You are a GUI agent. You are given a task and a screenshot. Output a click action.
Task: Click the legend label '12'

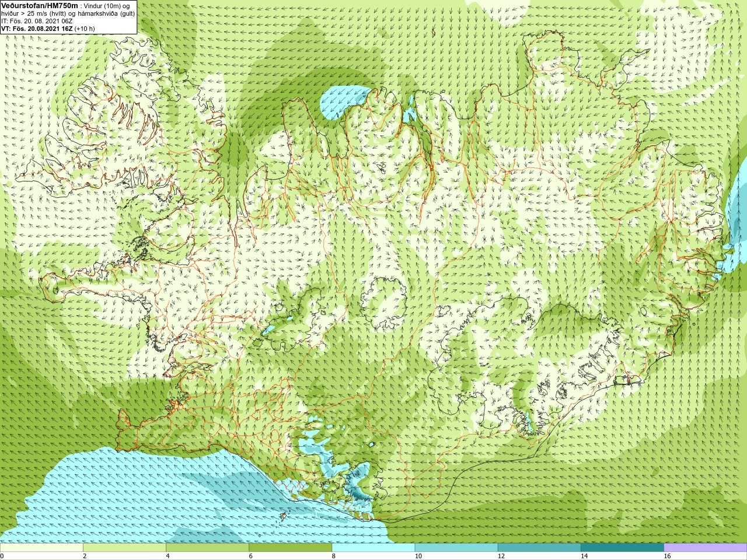click(502, 556)
